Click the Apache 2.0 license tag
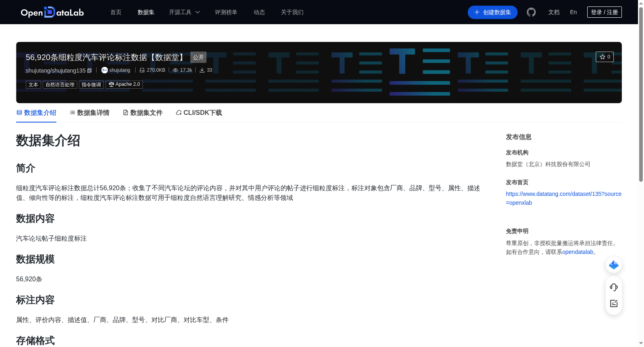 [124, 85]
